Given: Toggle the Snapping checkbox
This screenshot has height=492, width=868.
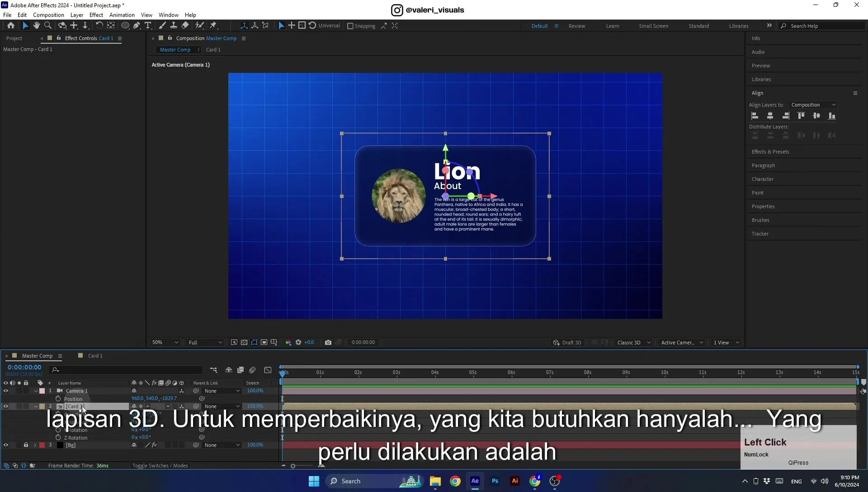Looking at the screenshot, I should 350,26.
